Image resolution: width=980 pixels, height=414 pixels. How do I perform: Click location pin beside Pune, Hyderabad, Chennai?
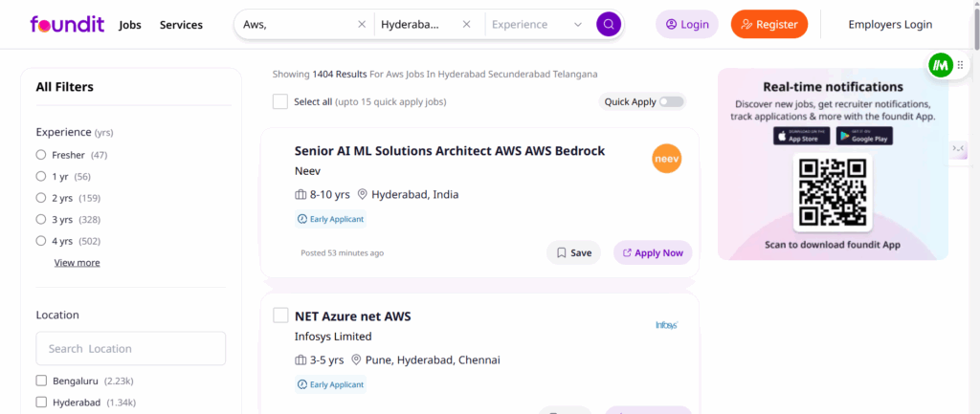coord(356,360)
